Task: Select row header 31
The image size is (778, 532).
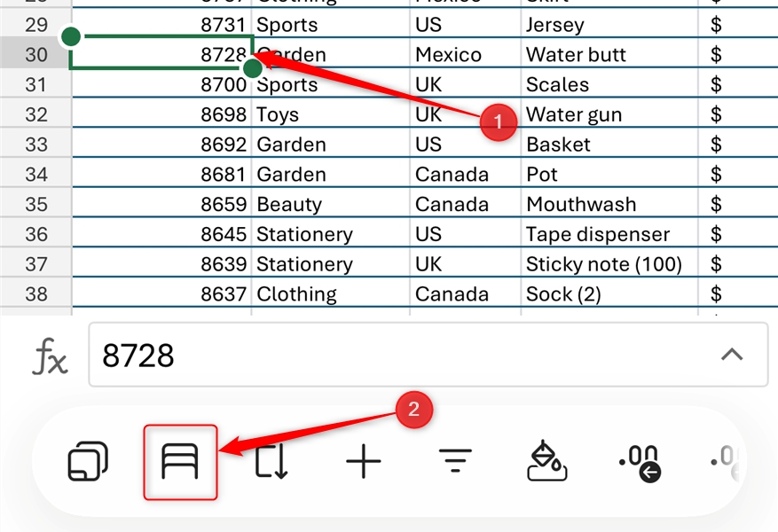Action: tap(36, 84)
